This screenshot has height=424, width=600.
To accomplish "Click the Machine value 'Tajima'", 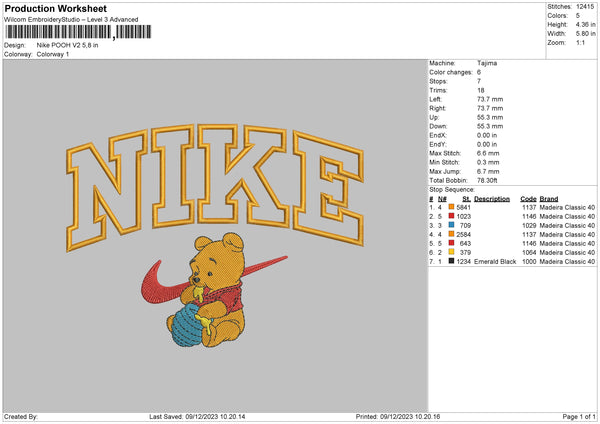I will (487, 63).
